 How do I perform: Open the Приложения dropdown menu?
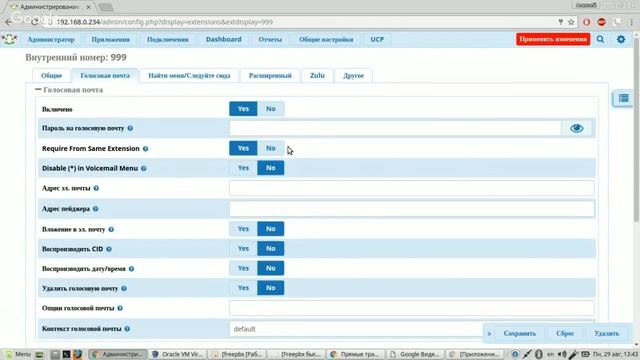click(x=111, y=40)
